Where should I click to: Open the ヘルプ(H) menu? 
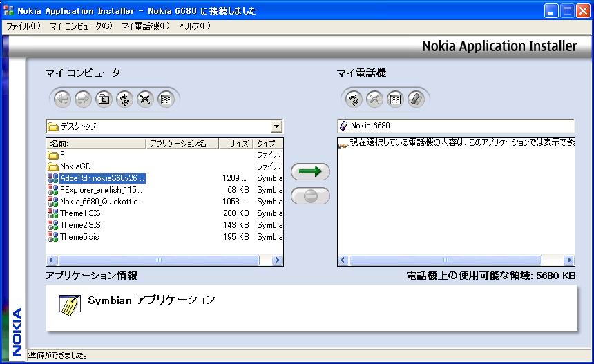pyautogui.click(x=194, y=26)
